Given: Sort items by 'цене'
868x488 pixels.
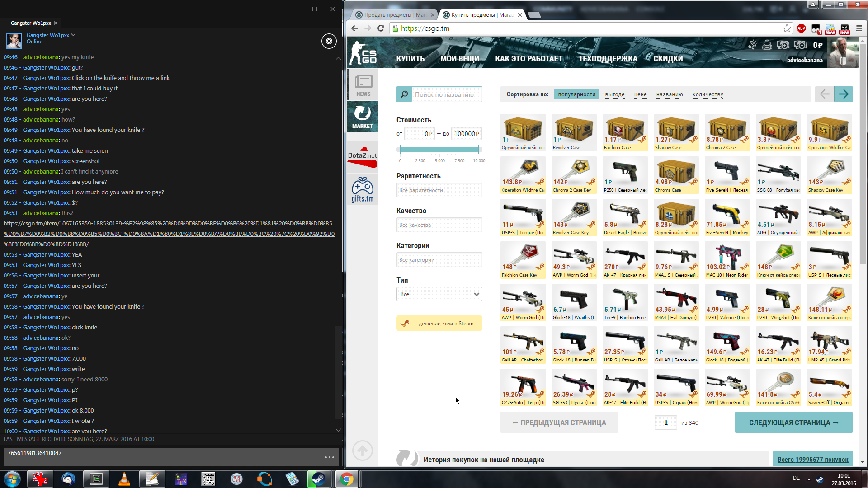Looking at the screenshot, I should [640, 94].
